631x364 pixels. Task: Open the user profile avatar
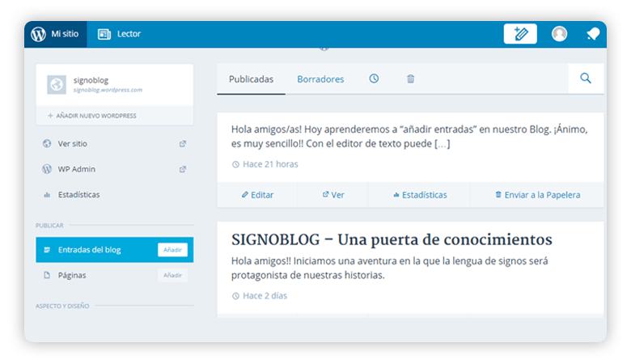559,34
